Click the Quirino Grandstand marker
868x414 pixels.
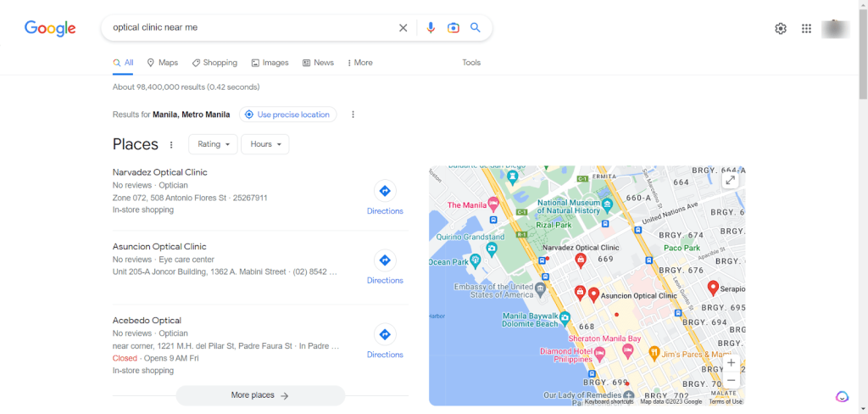coord(491,249)
